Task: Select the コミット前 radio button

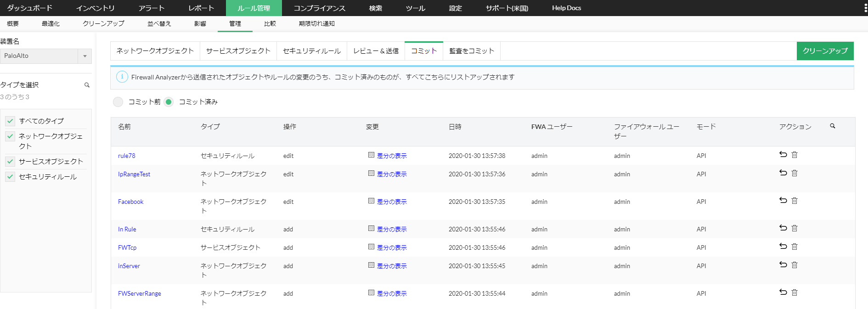Action: (118, 102)
